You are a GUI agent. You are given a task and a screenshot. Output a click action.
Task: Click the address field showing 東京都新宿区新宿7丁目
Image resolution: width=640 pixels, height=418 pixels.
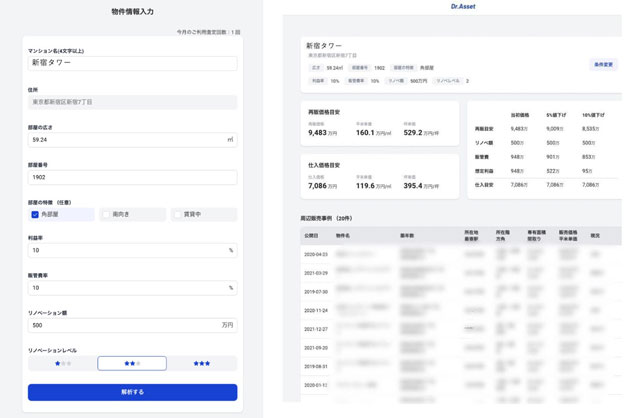click(132, 102)
